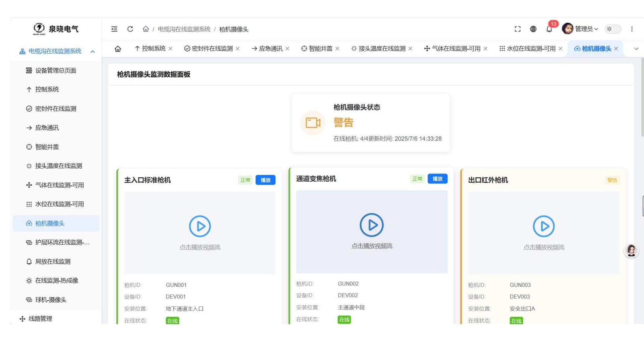Click DEV003 device ID value
644x362 pixels.
(x=520, y=297)
